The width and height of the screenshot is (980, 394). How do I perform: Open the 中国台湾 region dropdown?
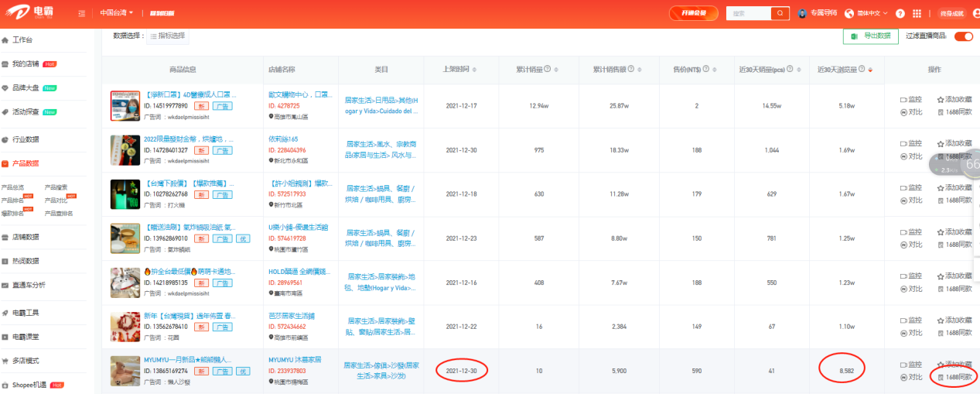[x=116, y=13]
